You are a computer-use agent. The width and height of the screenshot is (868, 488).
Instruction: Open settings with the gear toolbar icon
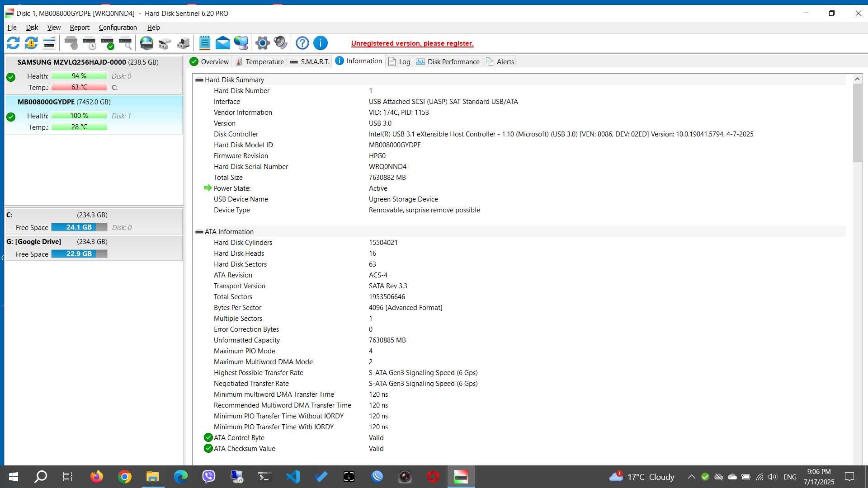[x=262, y=43]
